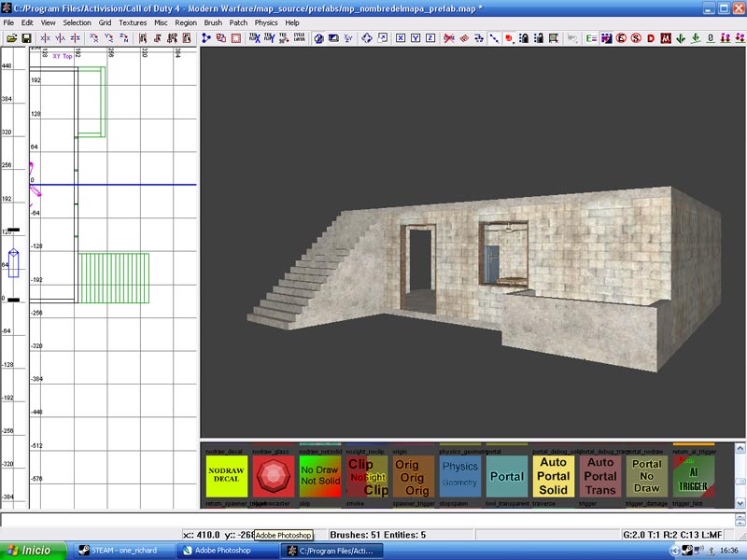Click the green E entity list icon

tap(591, 38)
